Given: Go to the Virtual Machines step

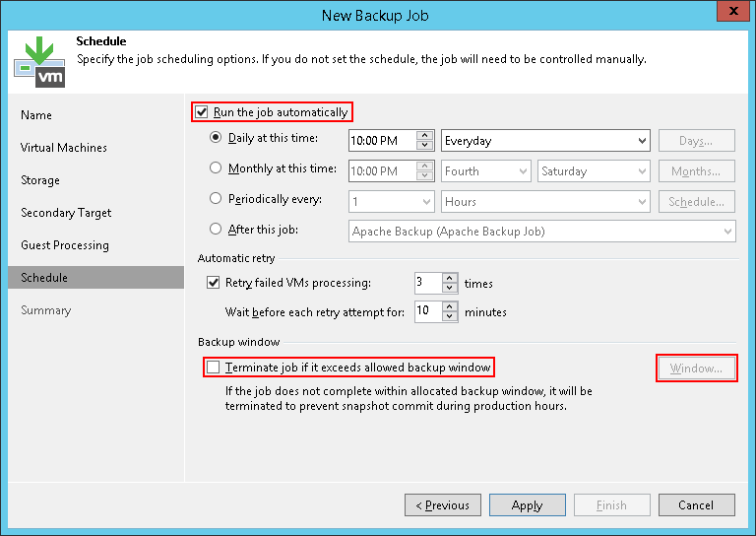Looking at the screenshot, I should [64, 148].
